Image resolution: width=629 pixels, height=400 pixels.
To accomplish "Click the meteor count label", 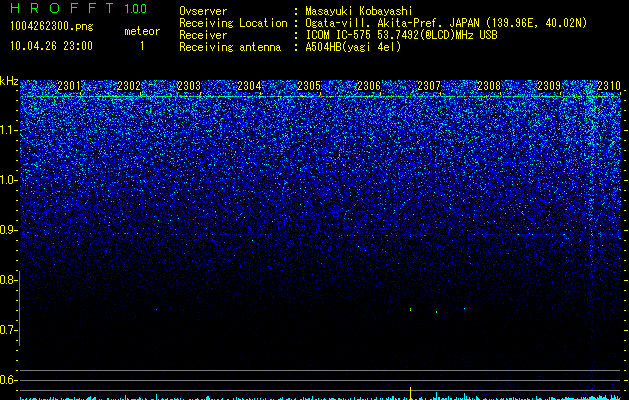I will (x=142, y=31).
